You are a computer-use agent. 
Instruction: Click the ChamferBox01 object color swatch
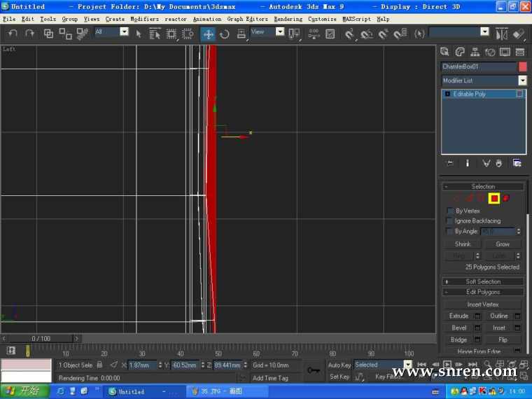[x=523, y=66]
